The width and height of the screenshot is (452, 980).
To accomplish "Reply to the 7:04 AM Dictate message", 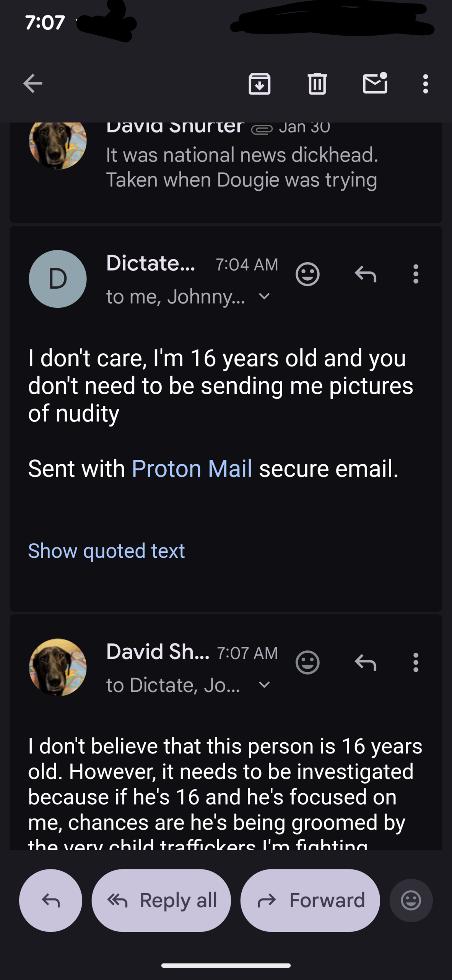I will coord(366,274).
